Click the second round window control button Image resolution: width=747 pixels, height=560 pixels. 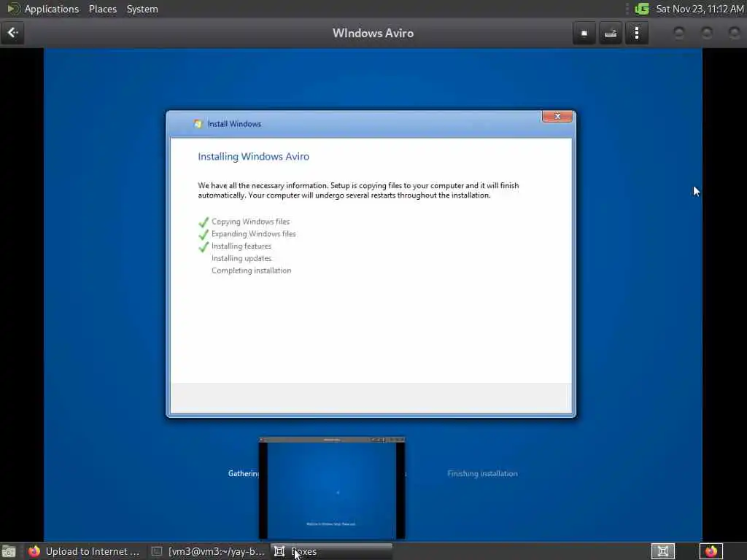[x=706, y=33]
